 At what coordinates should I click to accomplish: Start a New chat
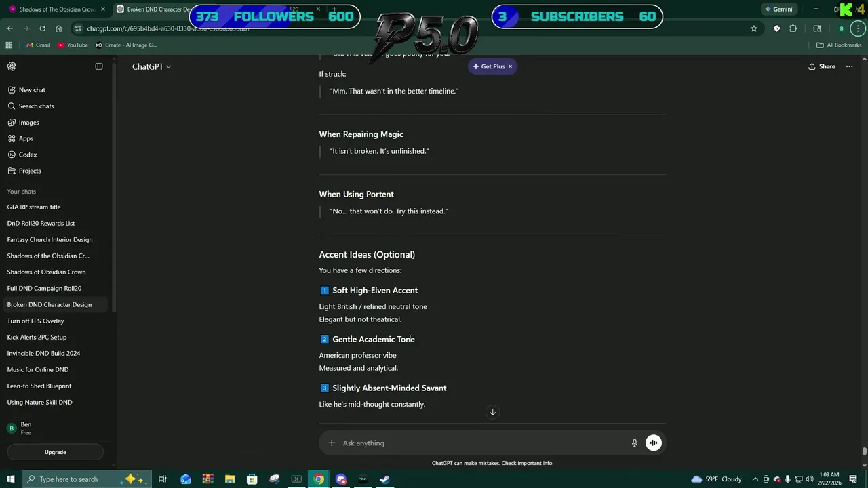56,89
